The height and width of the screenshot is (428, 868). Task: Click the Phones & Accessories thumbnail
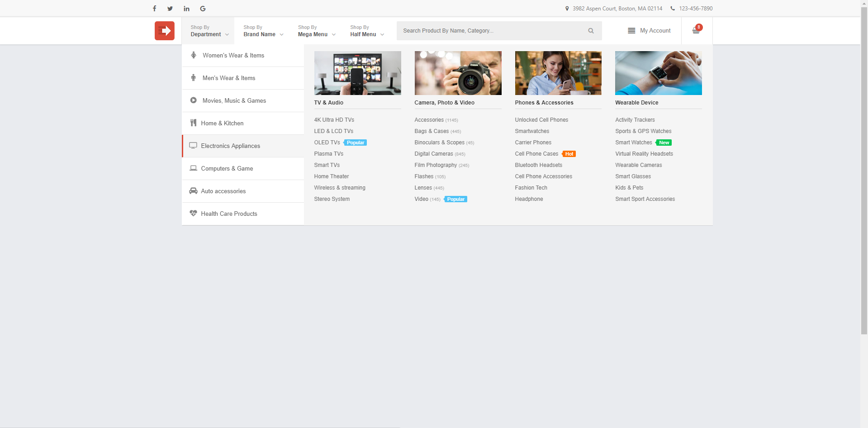[x=558, y=73]
